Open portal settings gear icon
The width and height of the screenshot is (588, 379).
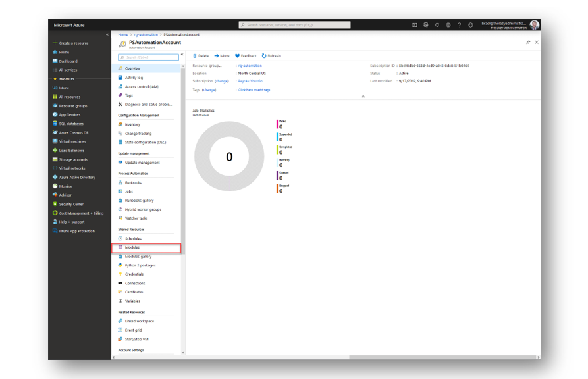point(448,25)
